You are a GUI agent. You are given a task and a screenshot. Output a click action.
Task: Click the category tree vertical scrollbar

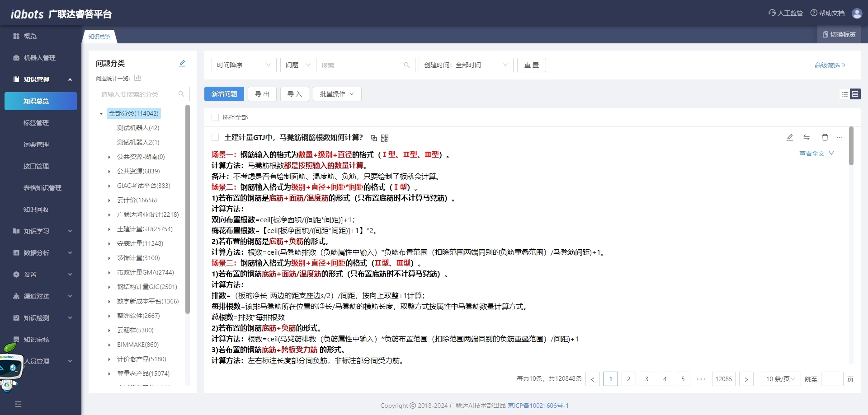(x=188, y=209)
